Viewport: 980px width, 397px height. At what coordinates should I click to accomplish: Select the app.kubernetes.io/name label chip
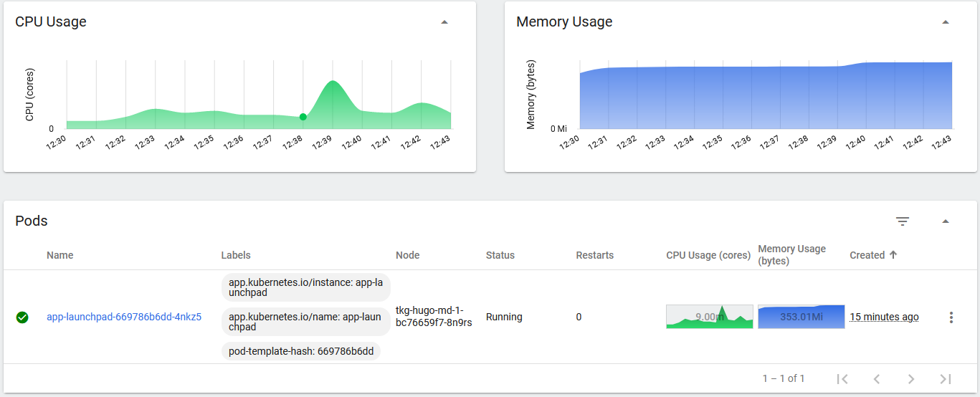[305, 322]
